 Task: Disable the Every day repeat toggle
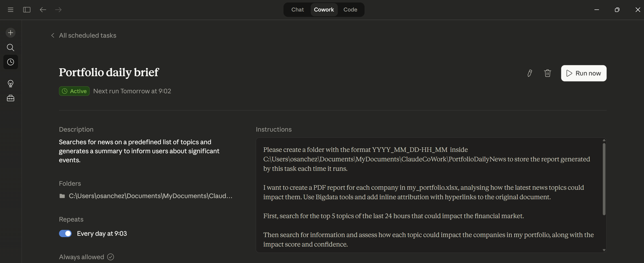point(65,233)
